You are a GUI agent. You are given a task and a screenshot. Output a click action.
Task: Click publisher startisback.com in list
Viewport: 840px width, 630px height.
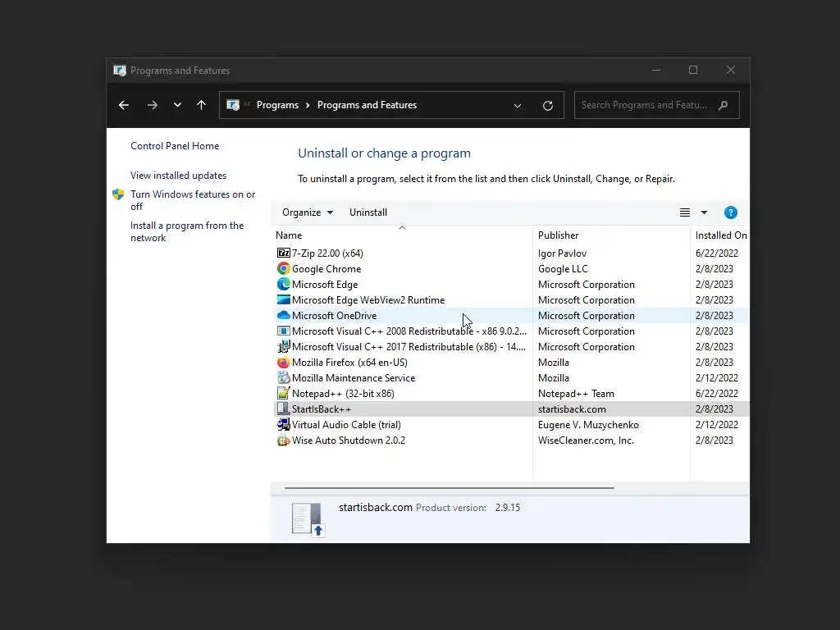click(572, 409)
